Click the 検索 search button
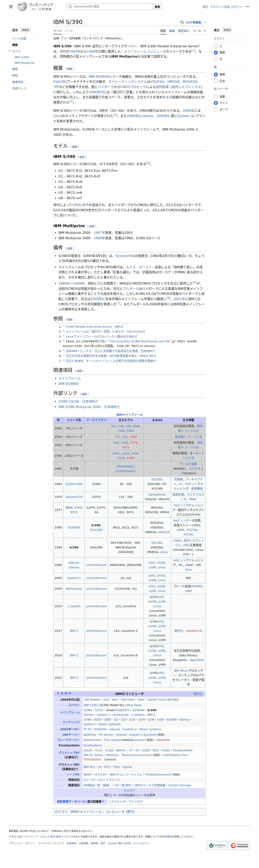This screenshot has width=259, height=868. [x=157, y=6]
